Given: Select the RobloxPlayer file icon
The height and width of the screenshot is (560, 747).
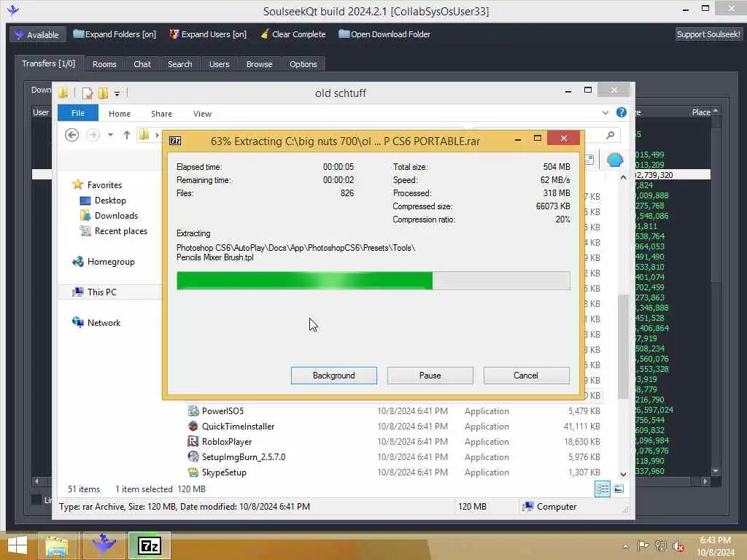Looking at the screenshot, I should point(193,441).
